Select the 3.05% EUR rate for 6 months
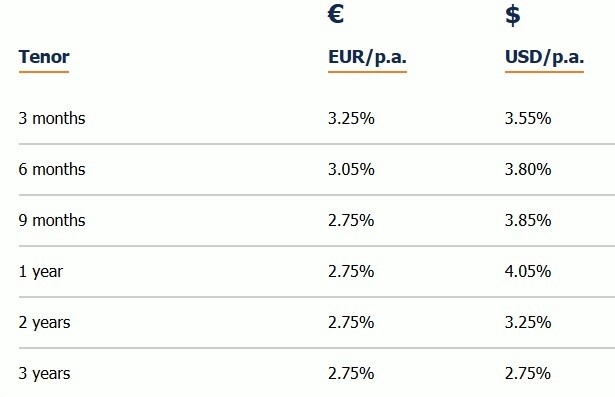This screenshot has height=397, width=615. (x=351, y=169)
